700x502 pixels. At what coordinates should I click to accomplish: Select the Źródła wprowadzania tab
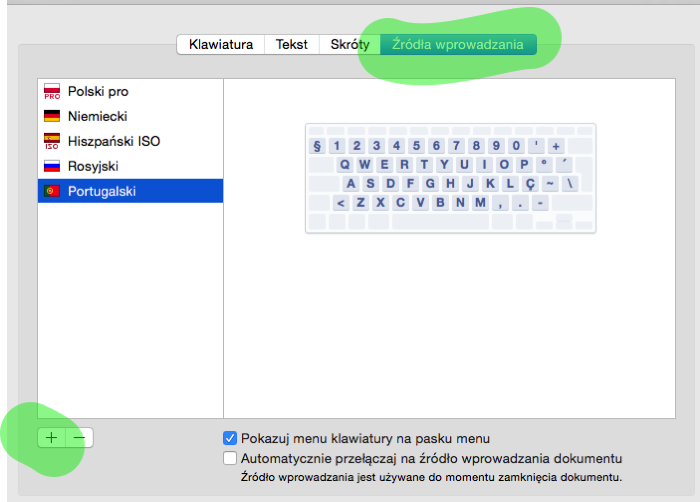(458, 44)
